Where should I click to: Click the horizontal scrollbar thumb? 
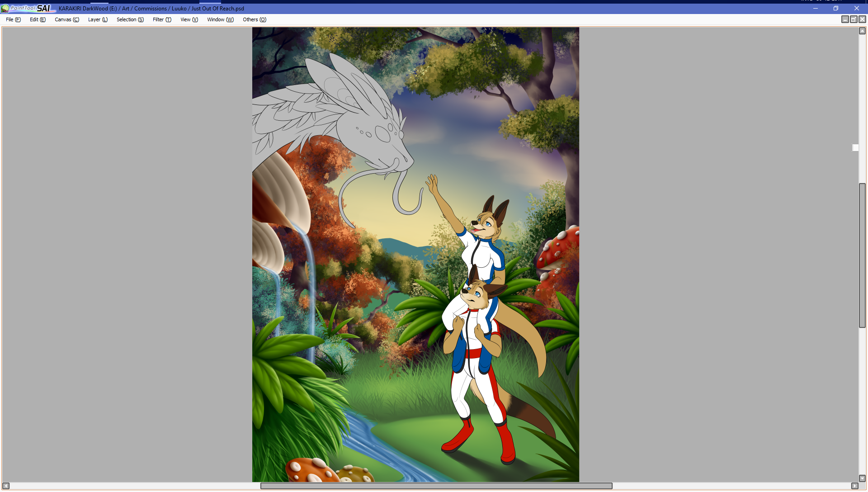click(436, 486)
